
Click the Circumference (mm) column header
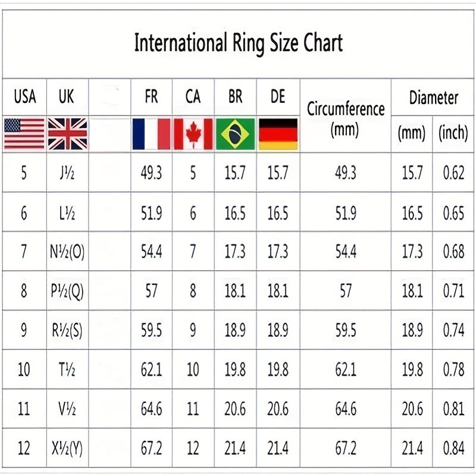click(x=345, y=119)
